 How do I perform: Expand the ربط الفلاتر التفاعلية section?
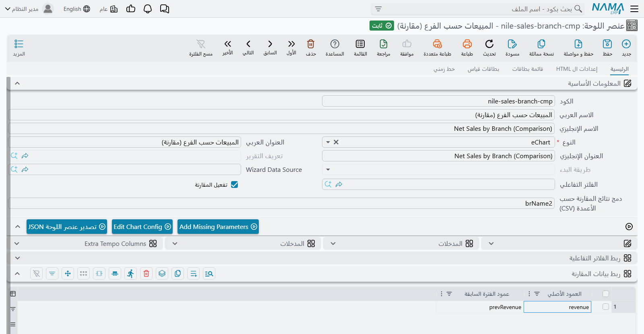(x=17, y=258)
